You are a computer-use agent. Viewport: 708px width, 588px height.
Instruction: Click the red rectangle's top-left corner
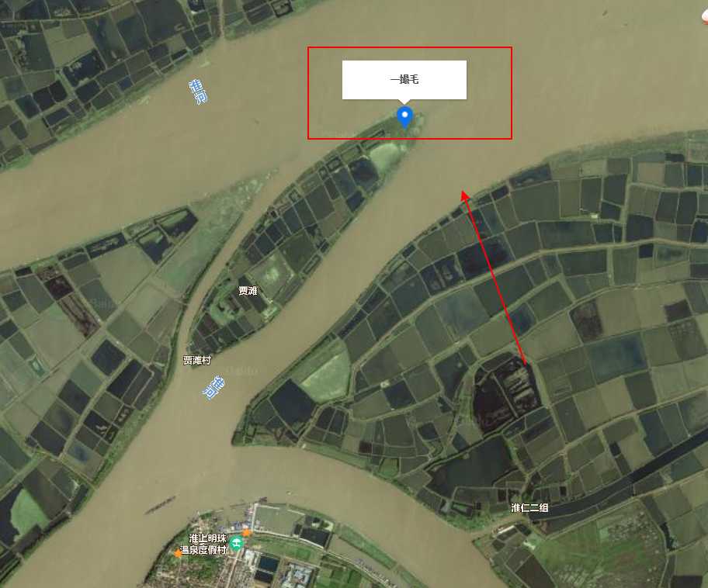pyautogui.click(x=308, y=47)
